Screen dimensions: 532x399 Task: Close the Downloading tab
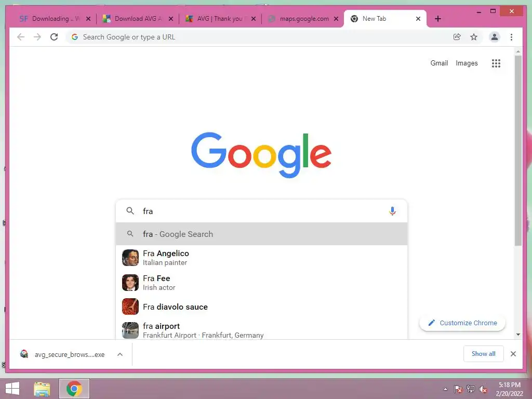[88, 19]
